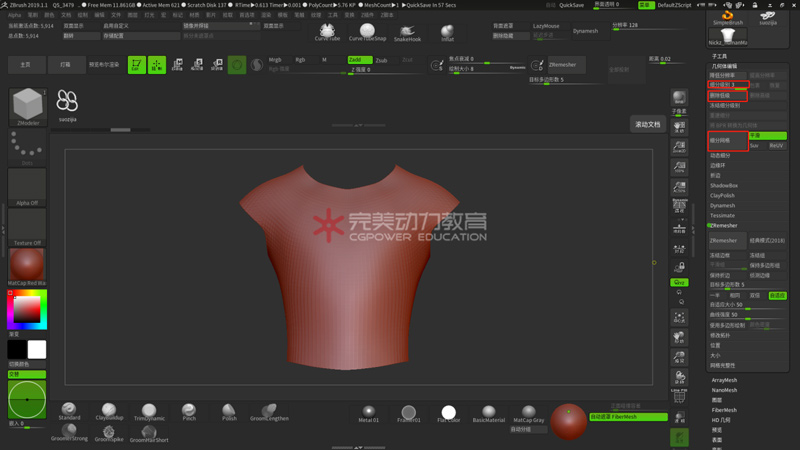This screenshot has height=450, width=800.
Task: Toggle the Zadd mode button
Action: pyautogui.click(x=358, y=60)
